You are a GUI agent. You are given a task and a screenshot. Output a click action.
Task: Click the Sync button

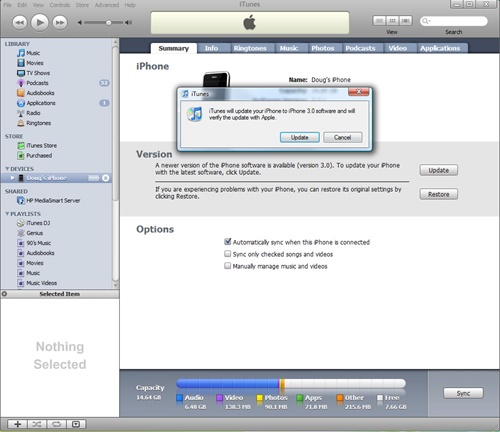(463, 393)
